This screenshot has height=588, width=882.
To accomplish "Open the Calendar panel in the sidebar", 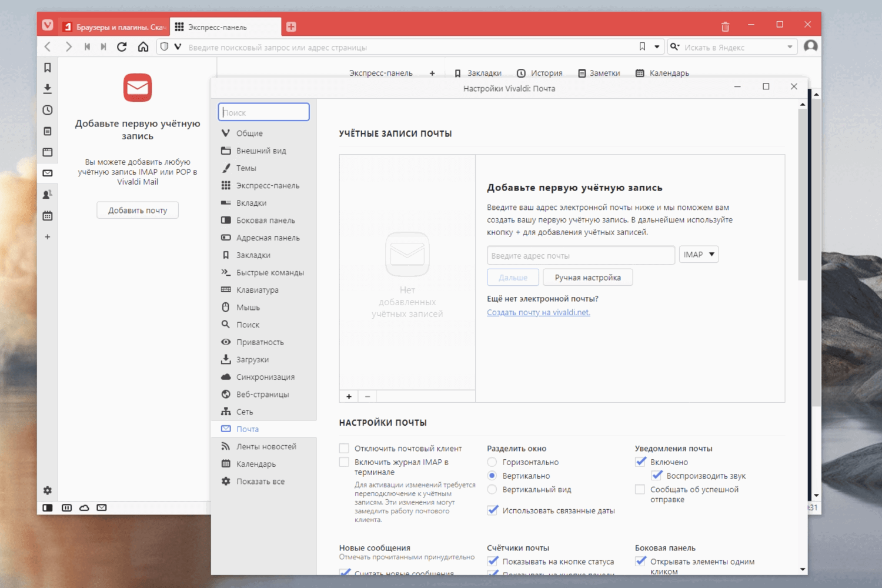I will coord(47,215).
